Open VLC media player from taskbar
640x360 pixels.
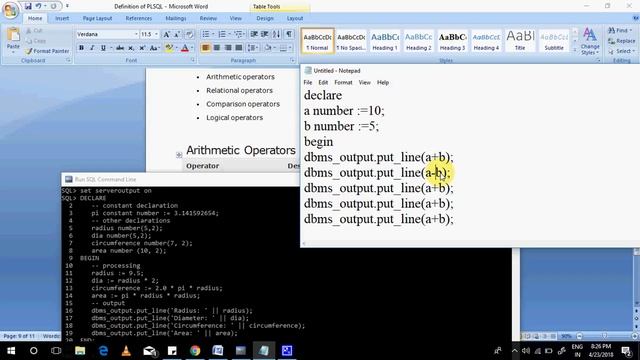(x=126, y=351)
